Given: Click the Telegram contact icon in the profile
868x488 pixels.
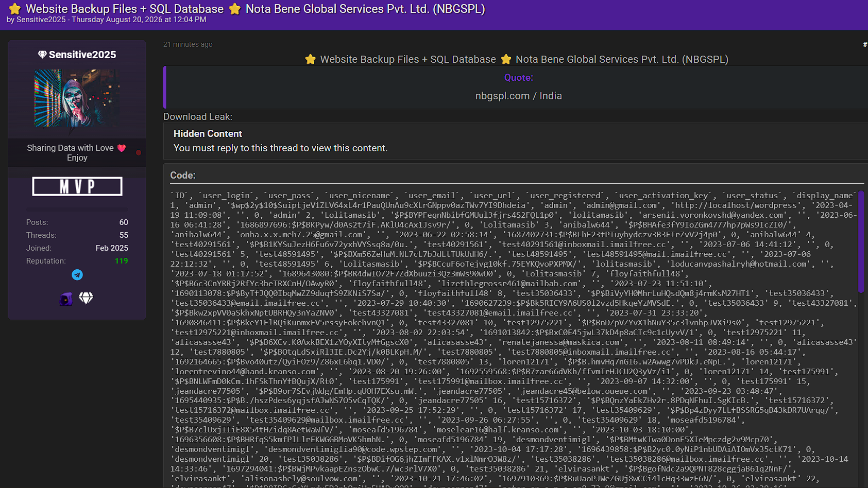Looking at the screenshot, I should point(77,275).
